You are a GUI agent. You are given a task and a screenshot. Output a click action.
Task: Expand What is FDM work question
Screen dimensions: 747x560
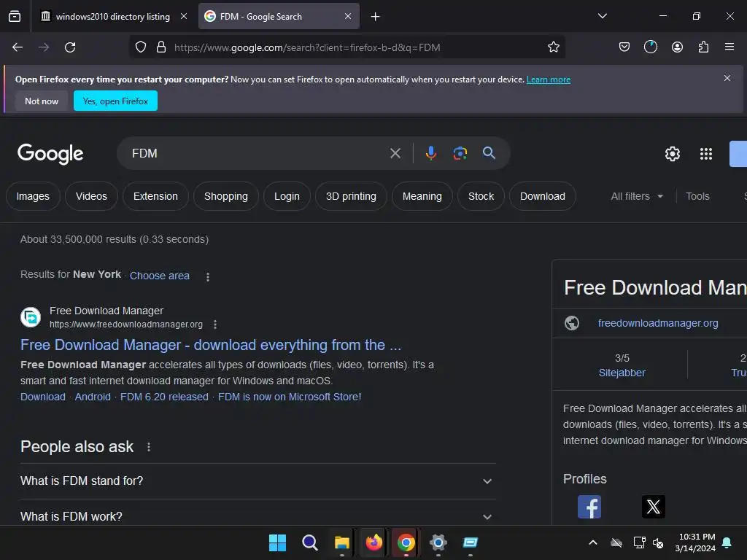pos(258,516)
